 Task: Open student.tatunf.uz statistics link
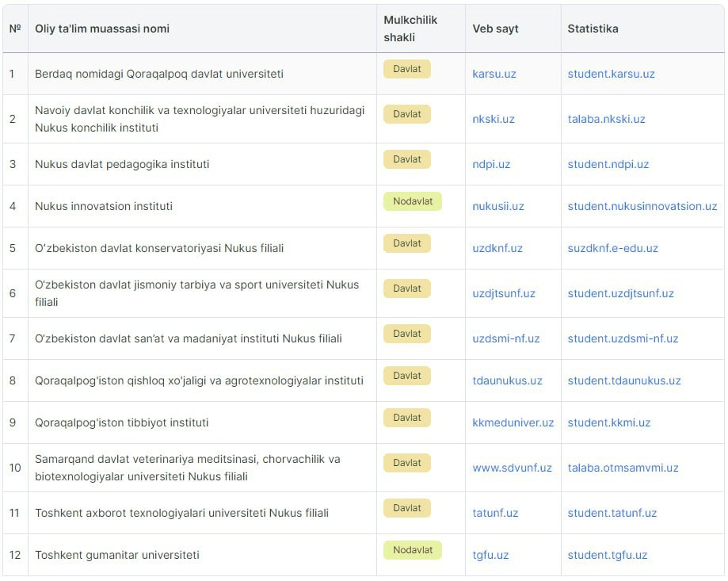coord(612,513)
